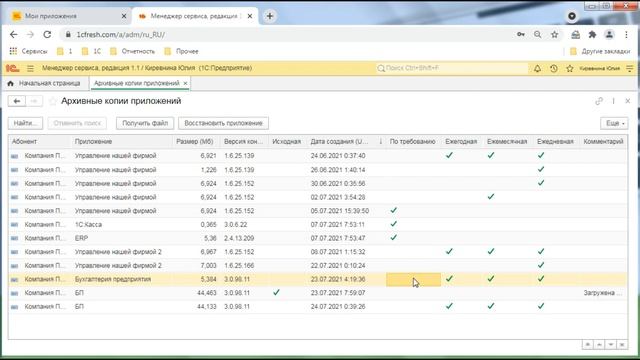640x360 pixels.
Task: Open the user name 'Киревнина Юлия' menu
Action: [x=600, y=69]
